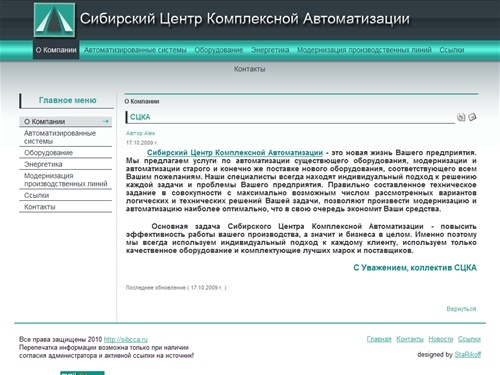Click the Автор Alex text
Screen dimensions: 500x375
pyautogui.click(x=140, y=133)
